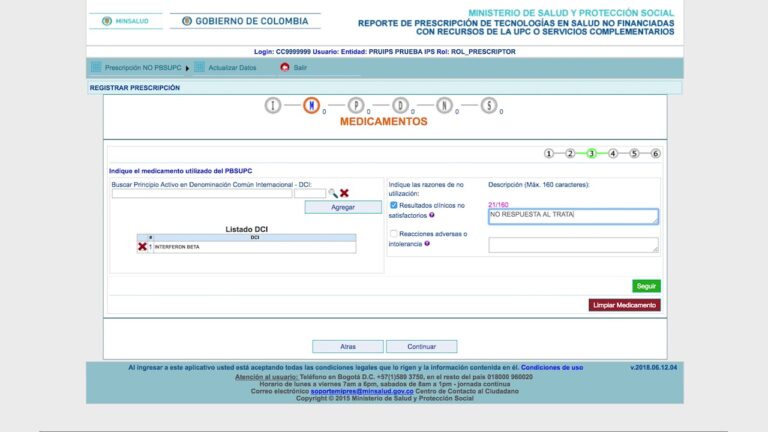Click the red X clear search icon

coord(344,193)
